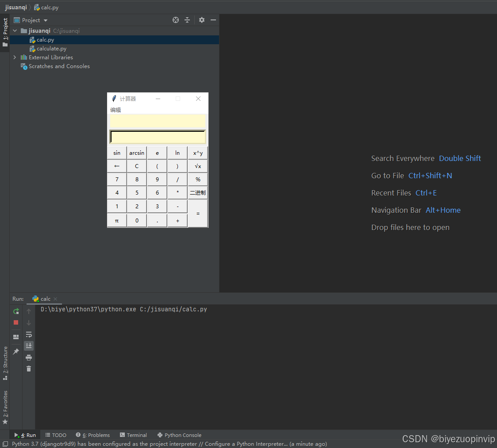Open the Python Console tab
497x448 pixels.
(179, 435)
